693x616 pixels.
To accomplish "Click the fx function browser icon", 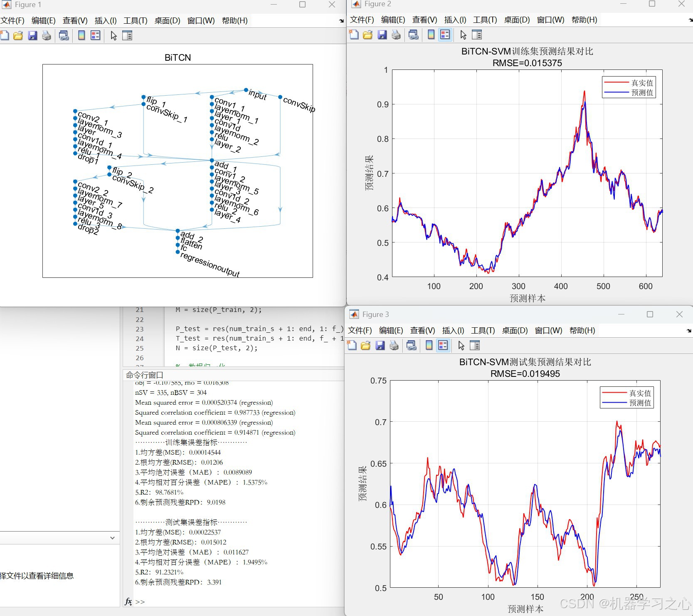I will click(x=128, y=601).
